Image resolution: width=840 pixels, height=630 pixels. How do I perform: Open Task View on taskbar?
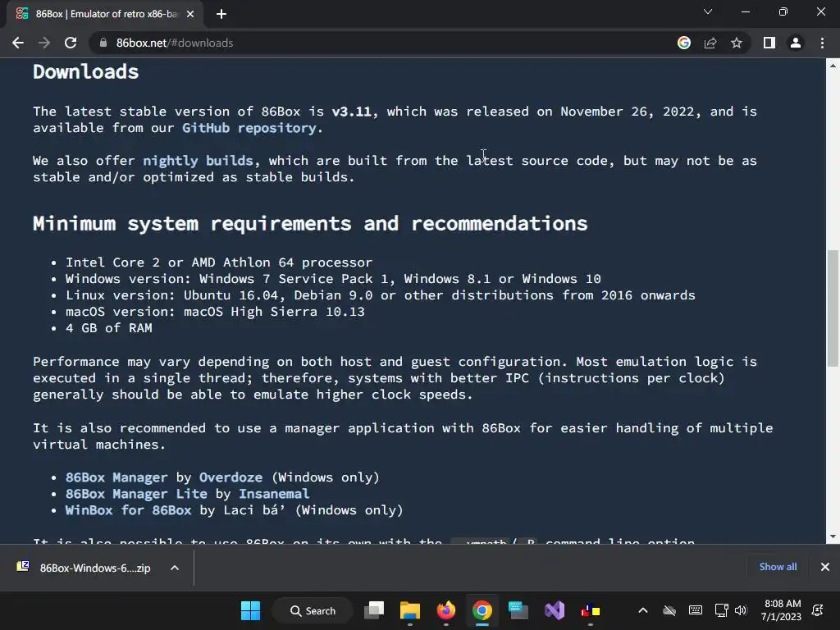click(x=374, y=610)
